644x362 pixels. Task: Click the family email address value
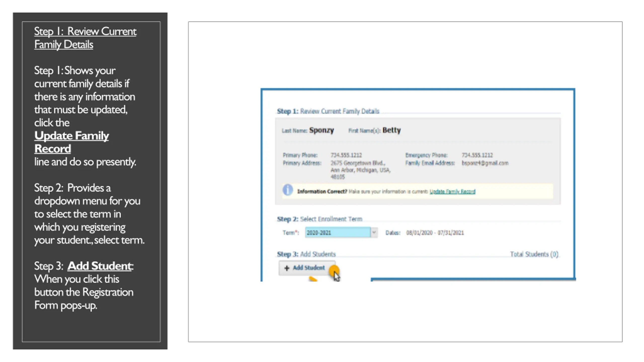pos(485,163)
